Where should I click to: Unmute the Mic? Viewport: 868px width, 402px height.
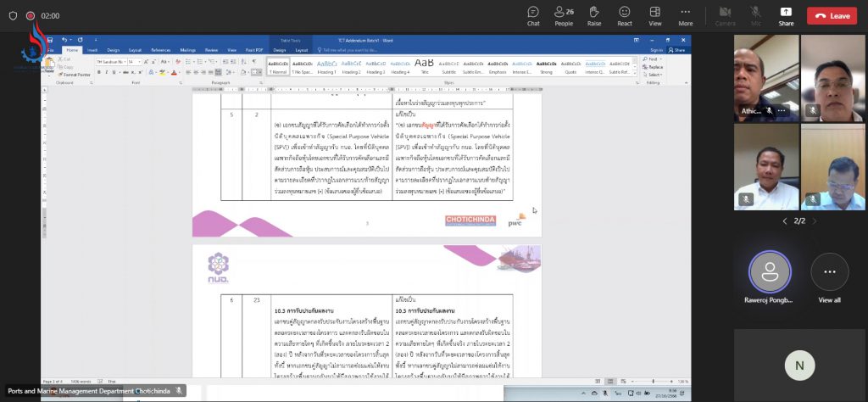tap(755, 15)
